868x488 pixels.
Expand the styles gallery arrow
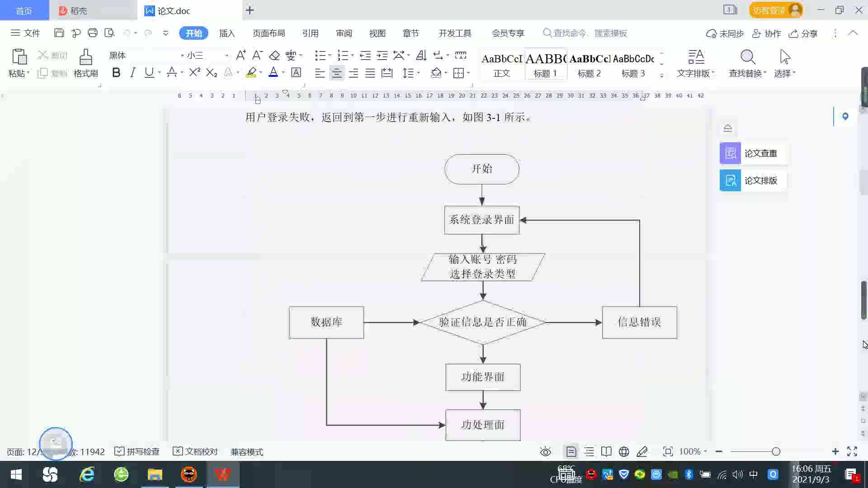coord(661,75)
